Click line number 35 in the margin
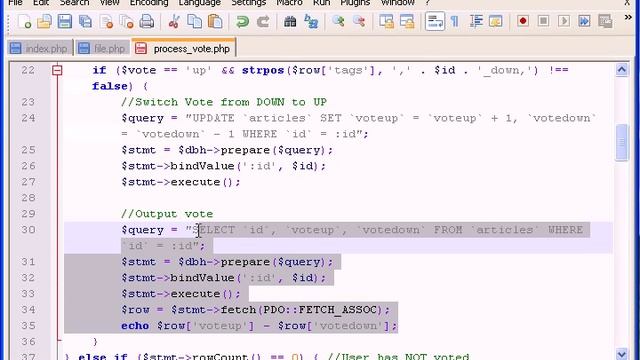640x360 pixels. (x=28, y=326)
